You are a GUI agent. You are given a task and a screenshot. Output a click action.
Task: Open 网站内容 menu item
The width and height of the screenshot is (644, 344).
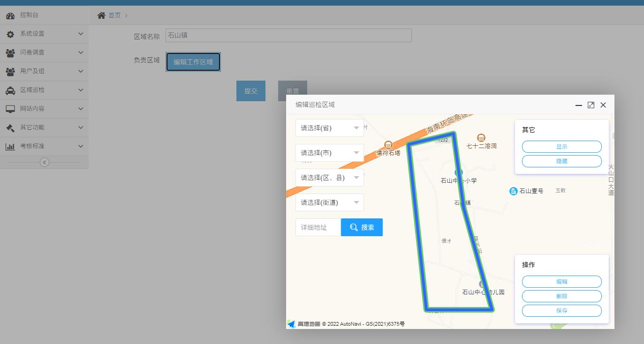pos(44,109)
